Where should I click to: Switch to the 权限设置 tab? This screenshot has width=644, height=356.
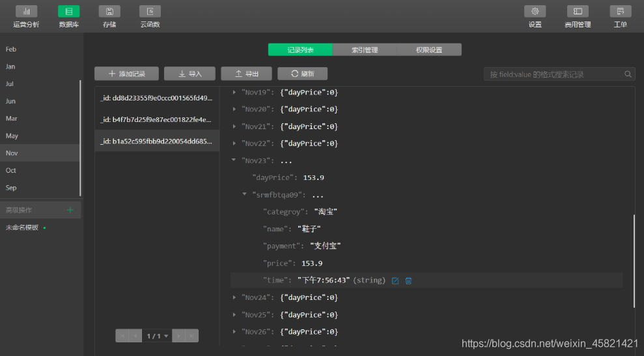tap(429, 50)
